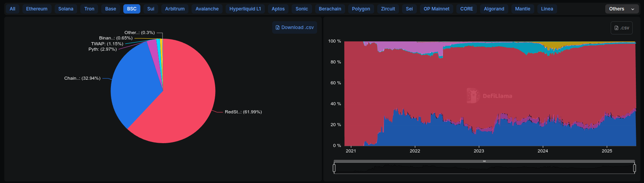Click the 2022 x-axis label
The image size is (644, 183).
click(415, 151)
